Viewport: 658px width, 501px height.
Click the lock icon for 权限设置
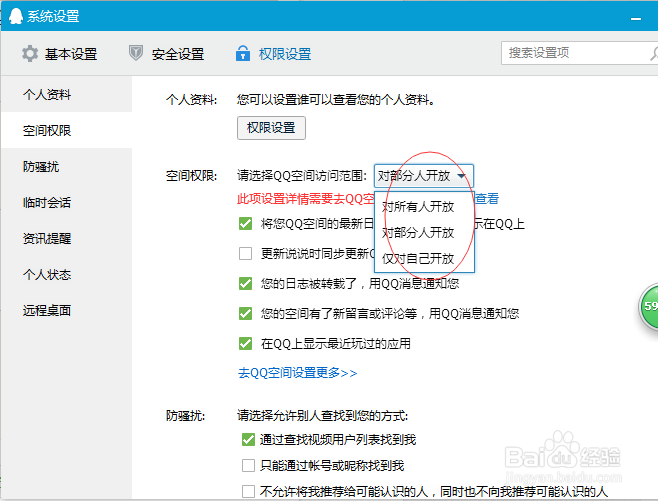(243, 53)
